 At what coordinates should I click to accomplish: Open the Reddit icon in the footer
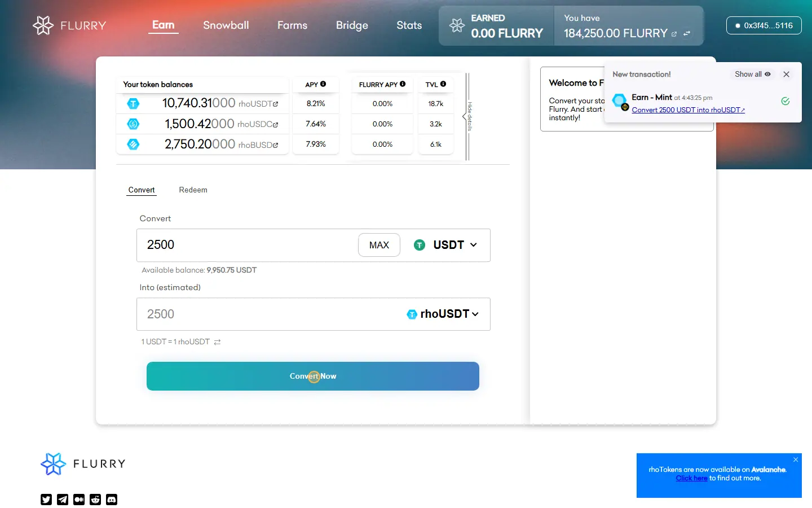point(95,500)
